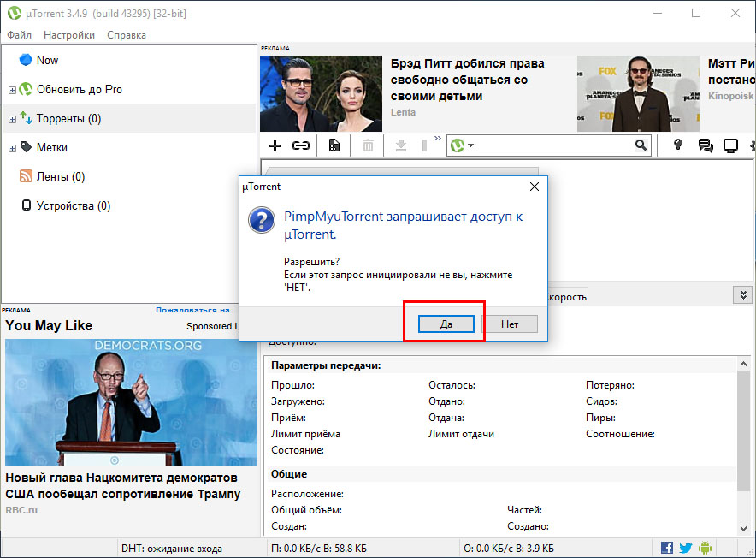Image resolution: width=756 pixels, height=558 pixels.
Task: Click the blue Now icon
Action: click(x=26, y=60)
